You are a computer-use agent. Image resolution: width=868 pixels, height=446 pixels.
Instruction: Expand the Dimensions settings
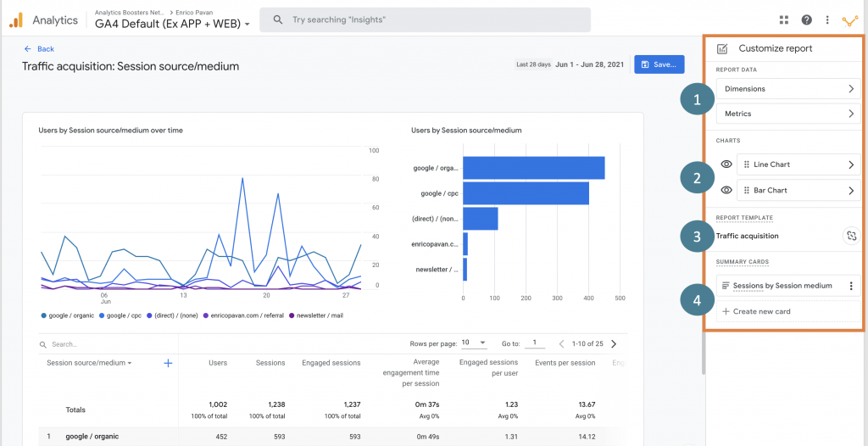[788, 89]
